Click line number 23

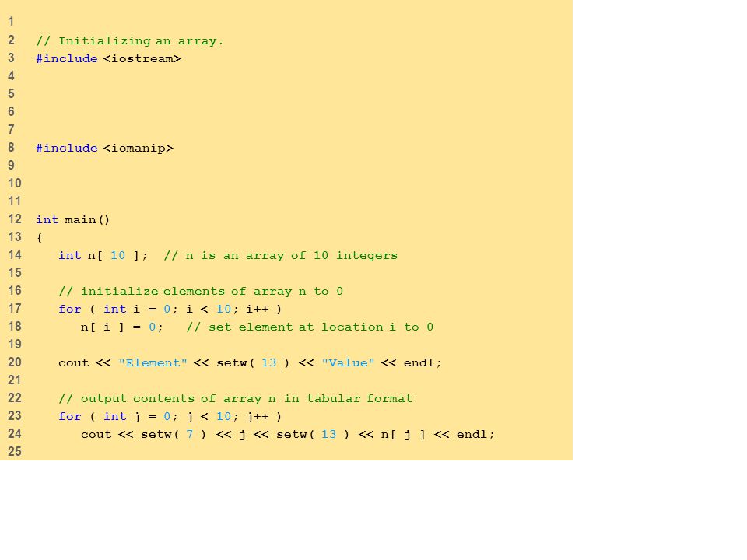(x=15, y=416)
